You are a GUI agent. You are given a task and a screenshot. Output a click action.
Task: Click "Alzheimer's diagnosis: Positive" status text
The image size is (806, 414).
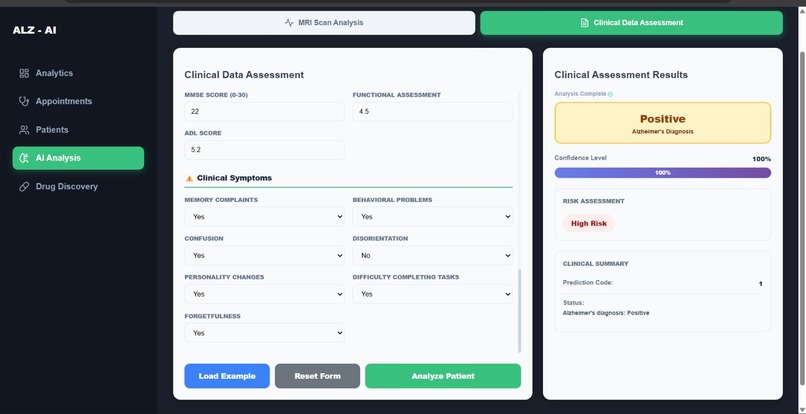(x=606, y=313)
